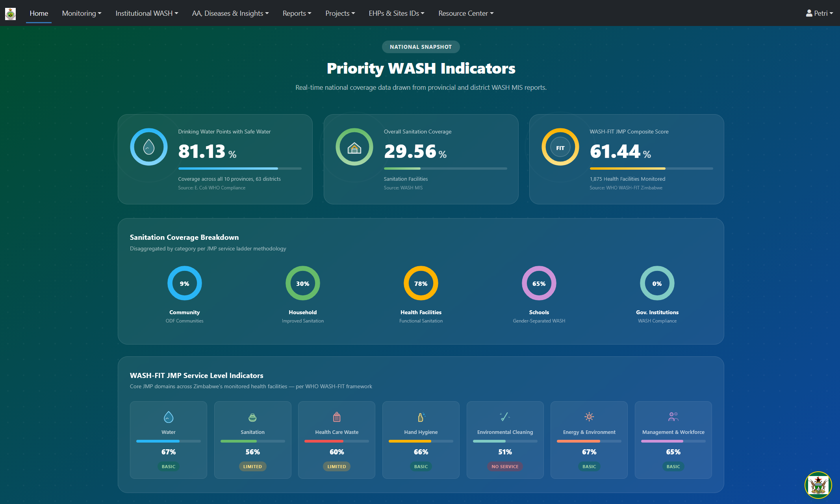Click the Hand Hygiene 66% progress bar
Viewport: 840px width, 504px height.
421,441
